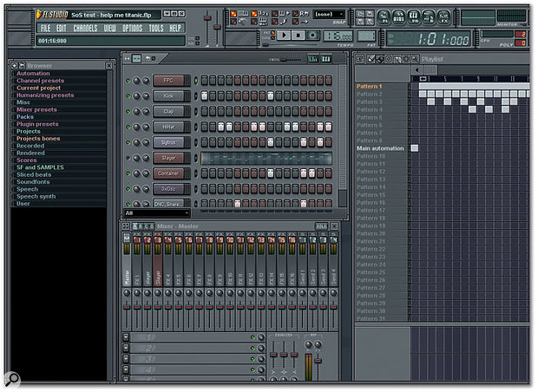
Task: Open the FILE menu
Action: [x=46, y=28]
